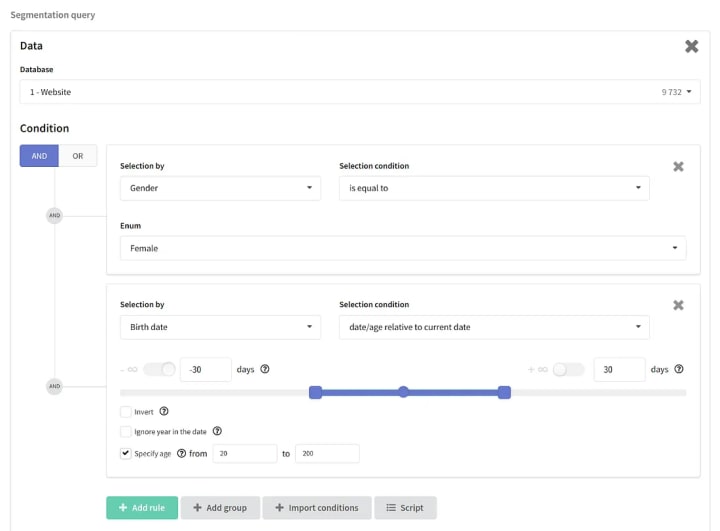The image size is (720, 531).
Task: Focus the 30 days input field
Action: [x=619, y=369]
